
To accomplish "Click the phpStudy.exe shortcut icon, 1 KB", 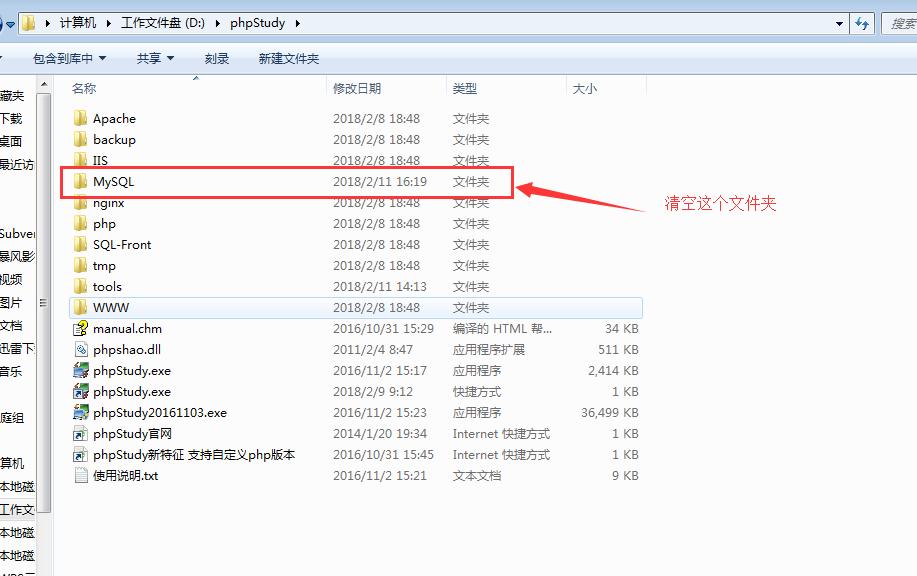I will pyautogui.click(x=80, y=392).
